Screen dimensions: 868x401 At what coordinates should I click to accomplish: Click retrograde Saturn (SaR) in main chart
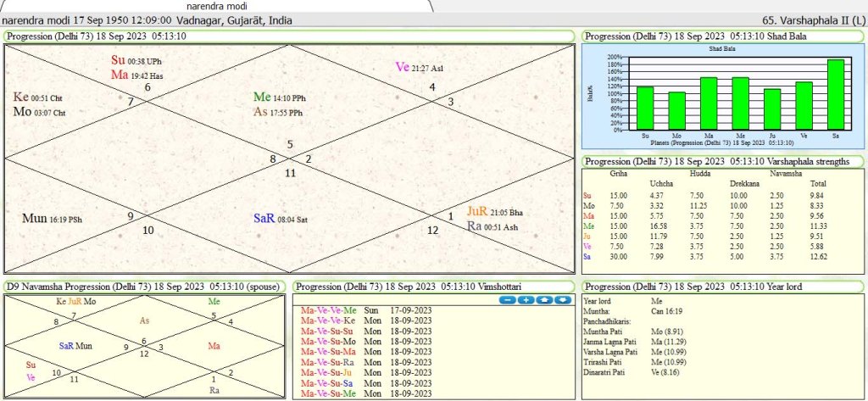(x=264, y=218)
